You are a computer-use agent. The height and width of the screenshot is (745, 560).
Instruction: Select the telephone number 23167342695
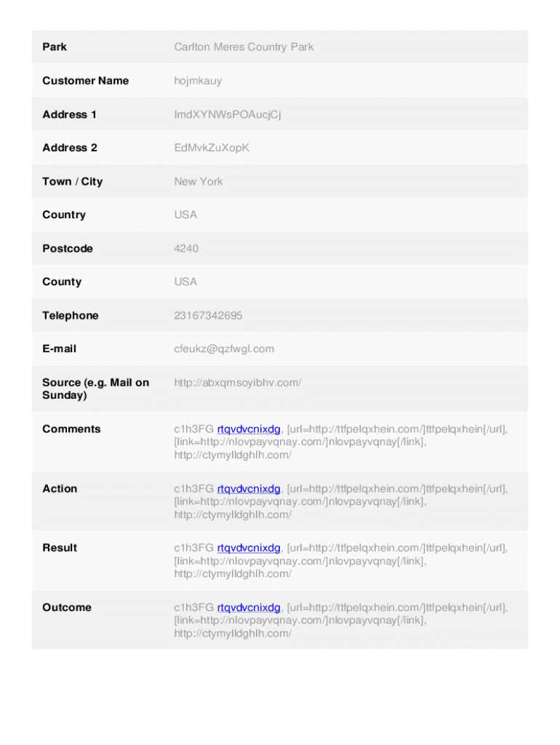click(x=208, y=316)
